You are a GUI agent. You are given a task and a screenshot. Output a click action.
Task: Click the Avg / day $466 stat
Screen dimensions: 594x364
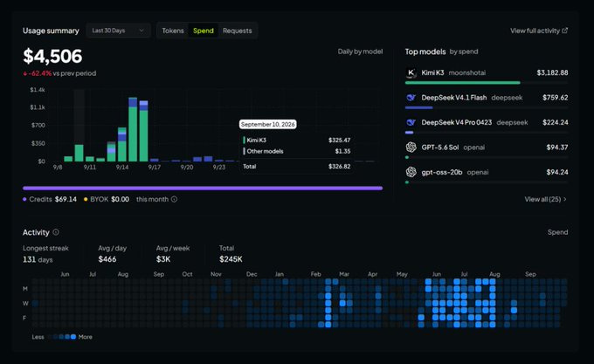(x=112, y=254)
